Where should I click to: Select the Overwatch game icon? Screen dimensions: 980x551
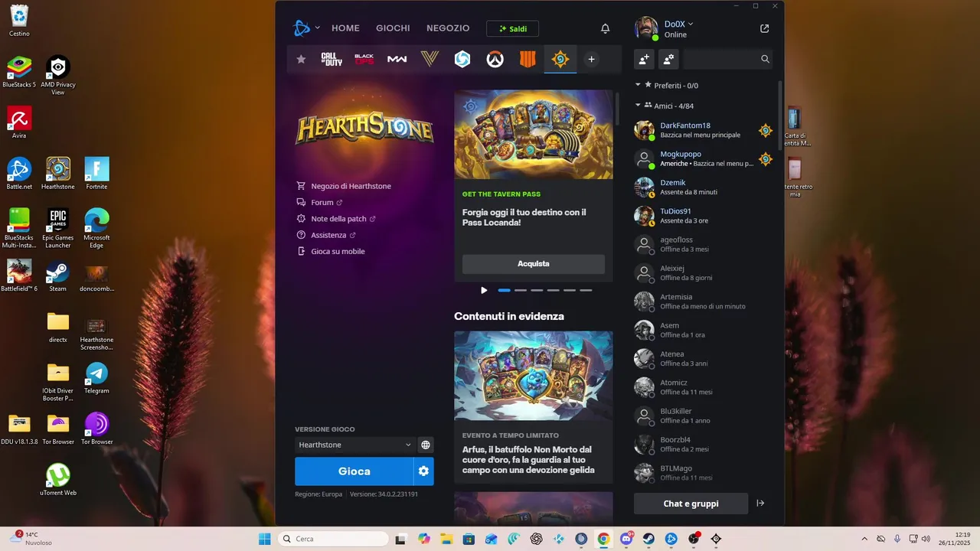(495, 59)
